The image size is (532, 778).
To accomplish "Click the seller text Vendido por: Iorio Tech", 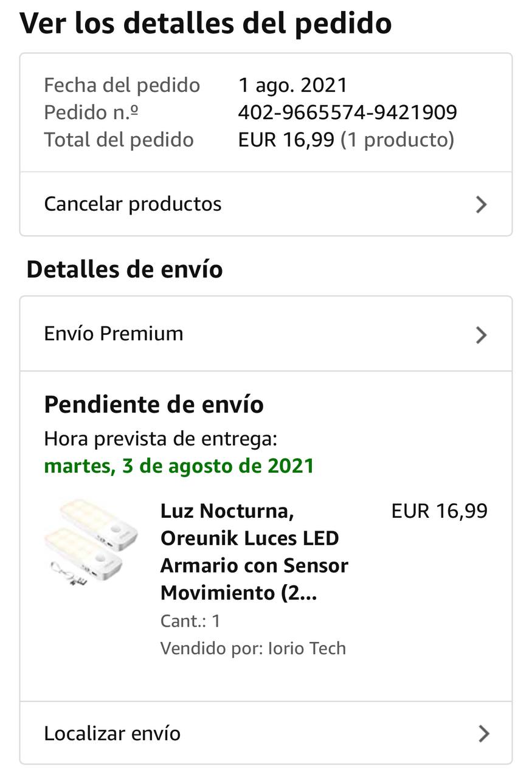I will 253,649.
